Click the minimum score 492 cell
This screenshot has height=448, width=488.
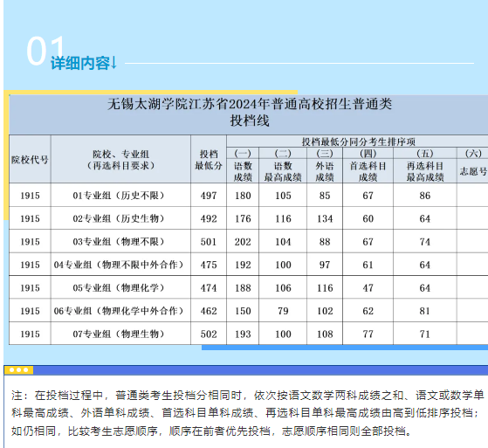tap(209, 218)
